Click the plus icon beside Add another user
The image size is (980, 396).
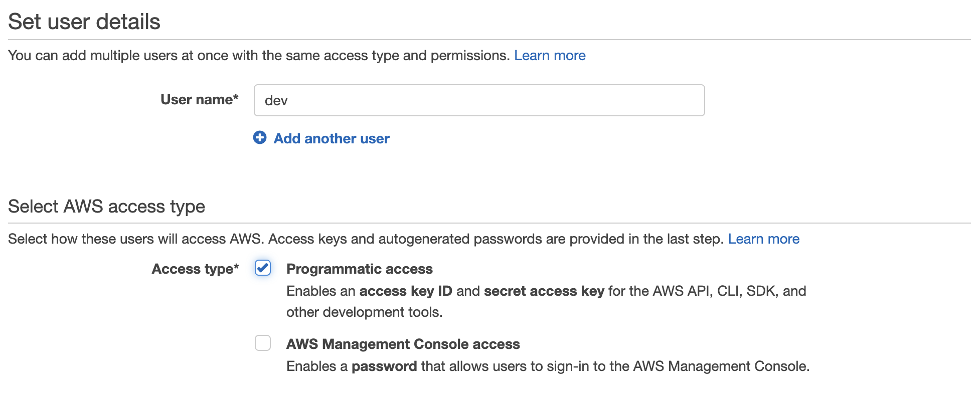click(260, 138)
